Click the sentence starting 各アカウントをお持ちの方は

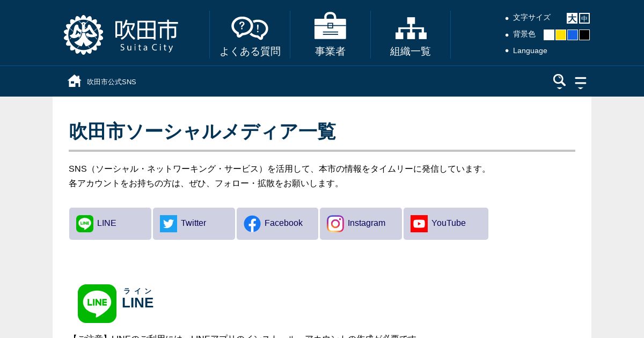tap(206, 183)
